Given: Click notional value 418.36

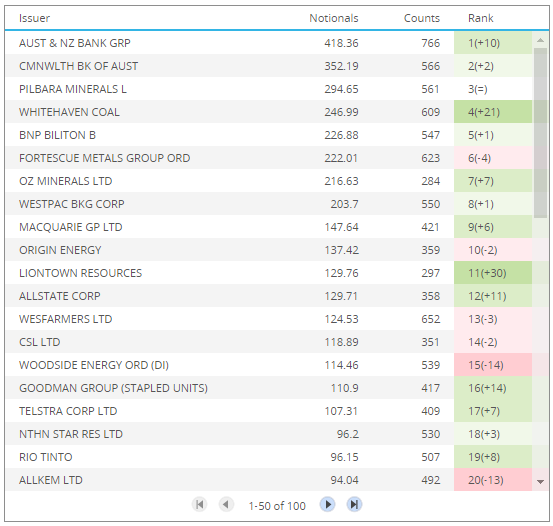Looking at the screenshot, I should click(x=341, y=43).
